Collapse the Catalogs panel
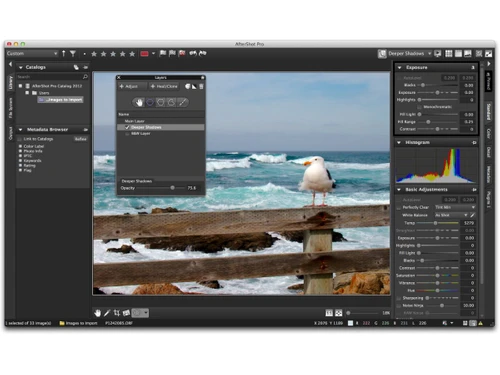The image size is (500, 375). [x=21, y=67]
